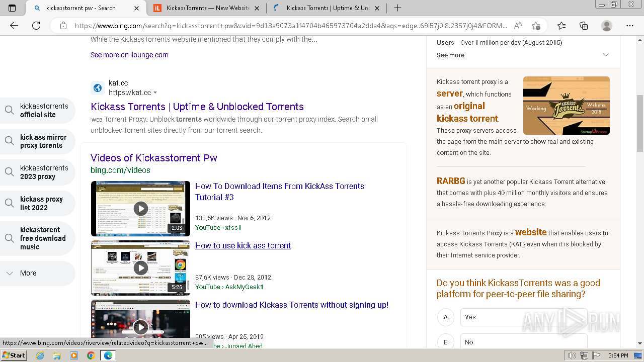Open Settings and more menu
The width and height of the screenshot is (644, 362).
pyautogui.click(x=630, y=26)
